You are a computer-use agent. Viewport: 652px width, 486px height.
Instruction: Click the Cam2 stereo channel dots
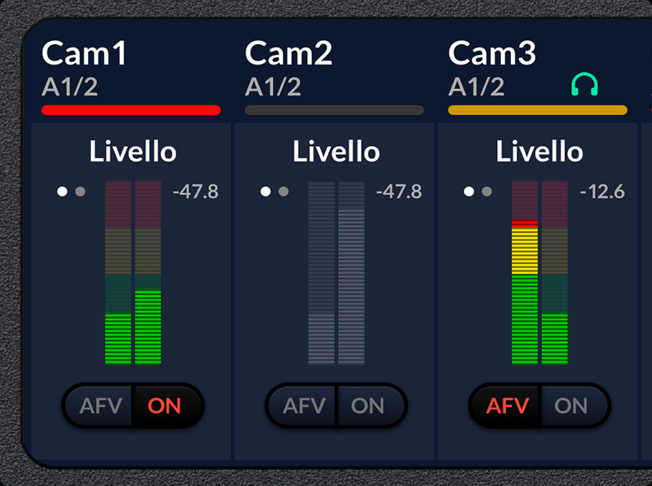point(274,191)
